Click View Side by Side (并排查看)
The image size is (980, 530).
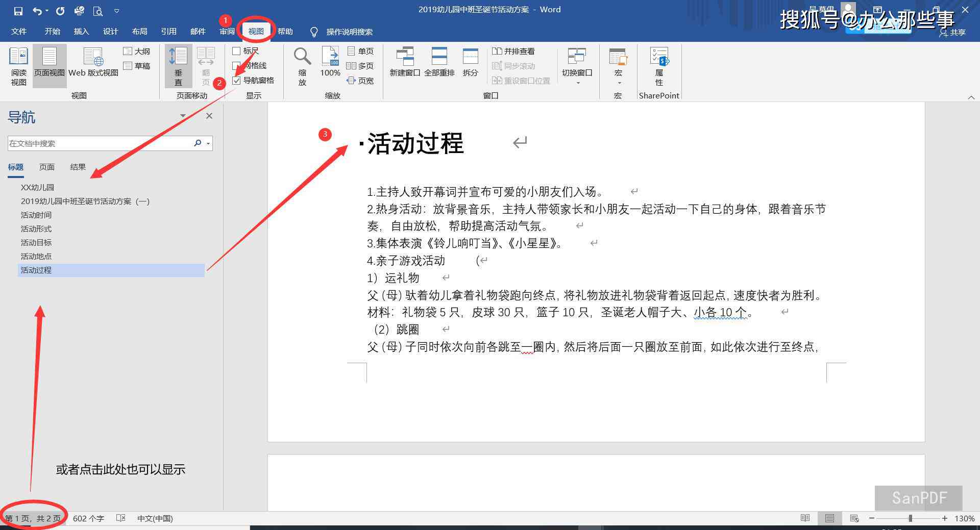(x=513, y=51)
